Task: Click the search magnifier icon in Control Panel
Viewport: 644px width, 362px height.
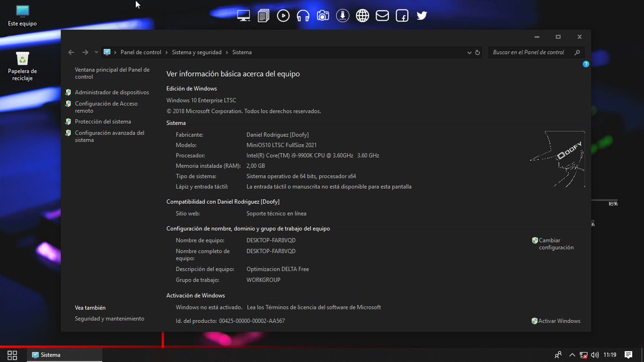Action: 577,53
